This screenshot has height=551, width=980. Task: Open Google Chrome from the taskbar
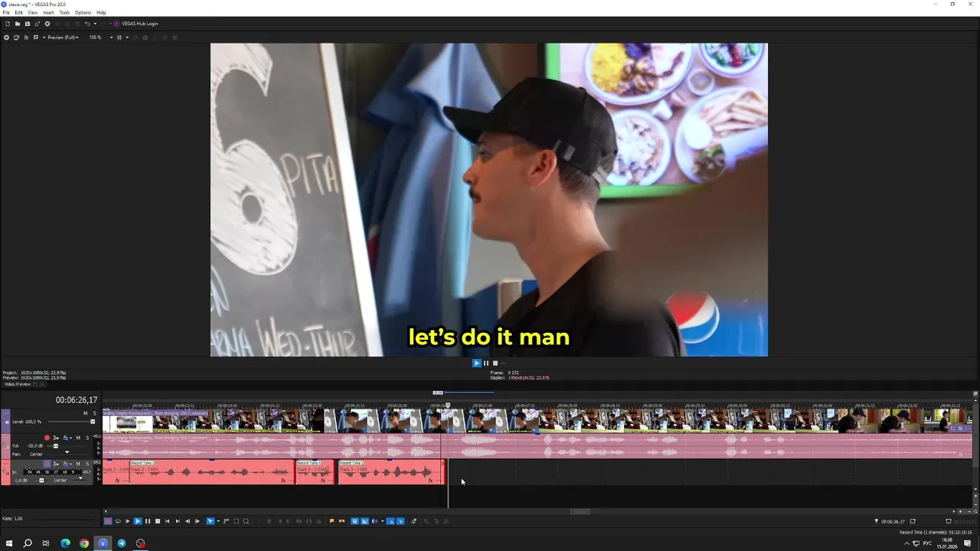pyautogui.click(x=84, y=543)
